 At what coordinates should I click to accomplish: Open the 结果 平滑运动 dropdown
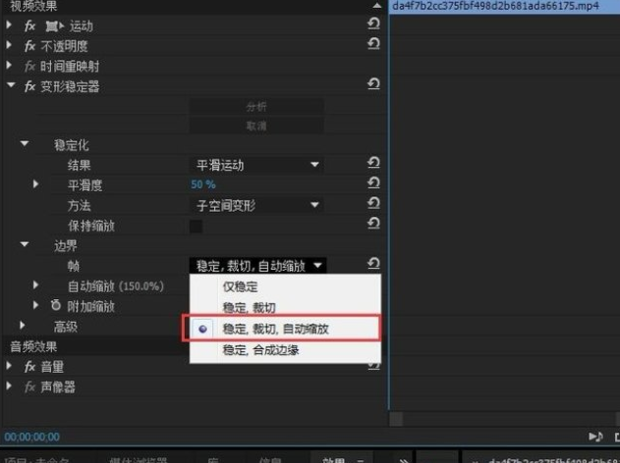pos(257,165)
